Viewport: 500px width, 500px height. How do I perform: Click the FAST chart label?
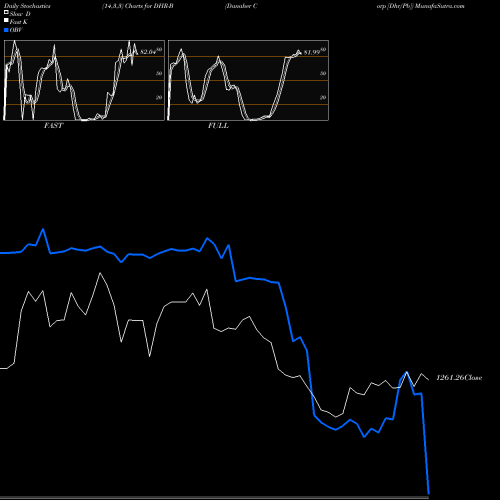pos(53,125)
